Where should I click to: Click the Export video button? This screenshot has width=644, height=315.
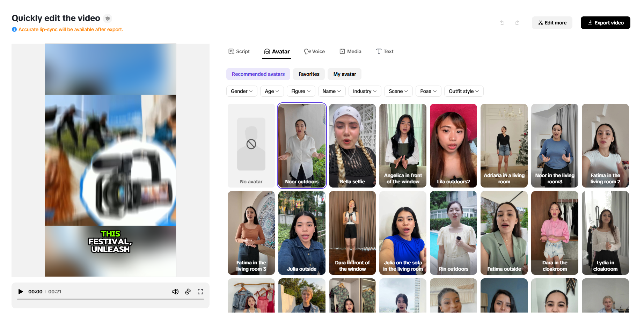point(605,22)
